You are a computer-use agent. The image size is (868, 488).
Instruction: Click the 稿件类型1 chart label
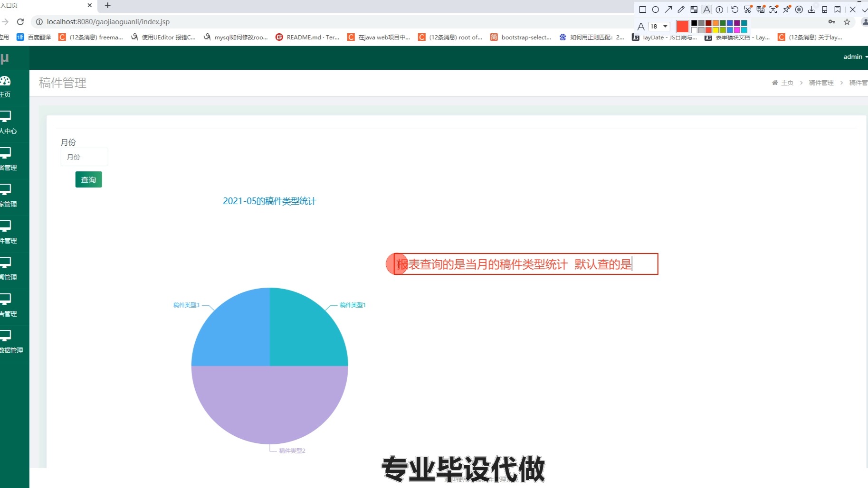(x=353, y=305)
